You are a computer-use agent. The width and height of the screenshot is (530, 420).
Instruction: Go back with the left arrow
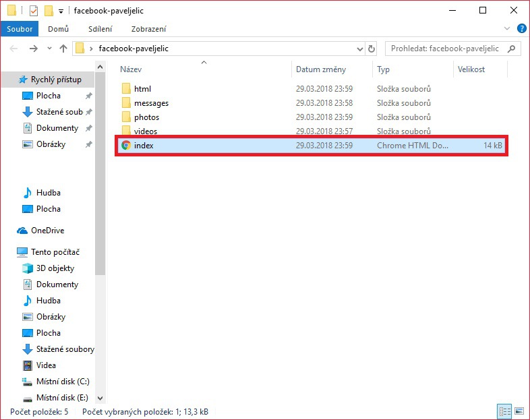pyautogui.click(x=13, y=49)
